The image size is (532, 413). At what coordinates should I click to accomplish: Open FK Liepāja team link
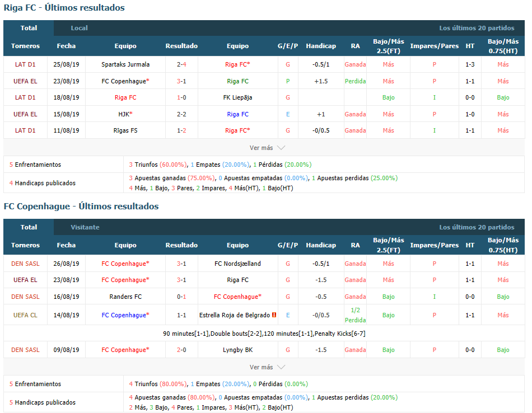(x=237, y=98)
